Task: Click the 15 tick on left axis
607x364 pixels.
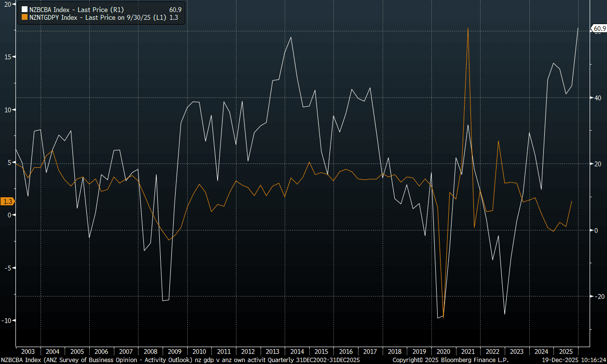Action: coord(8,57)
